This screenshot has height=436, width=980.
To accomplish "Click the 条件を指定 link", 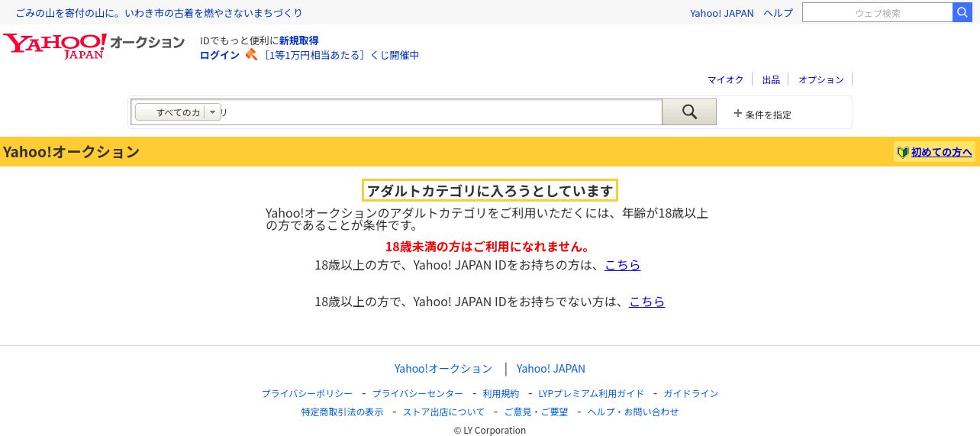I will pos(769,115).
